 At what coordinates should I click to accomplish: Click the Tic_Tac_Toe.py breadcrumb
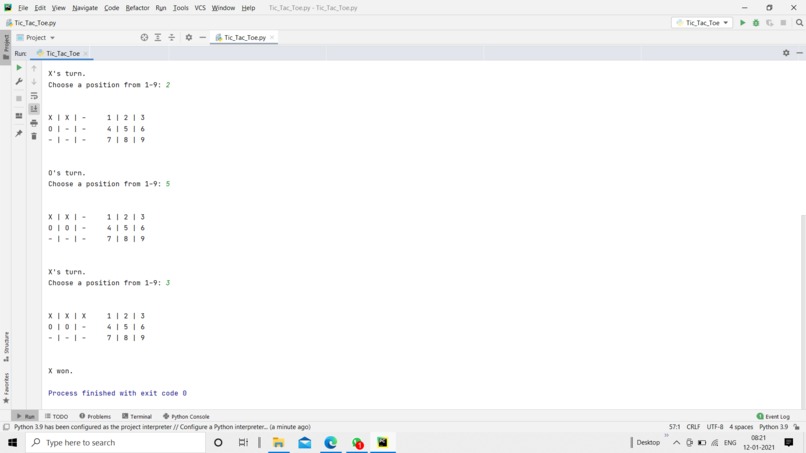31,23
